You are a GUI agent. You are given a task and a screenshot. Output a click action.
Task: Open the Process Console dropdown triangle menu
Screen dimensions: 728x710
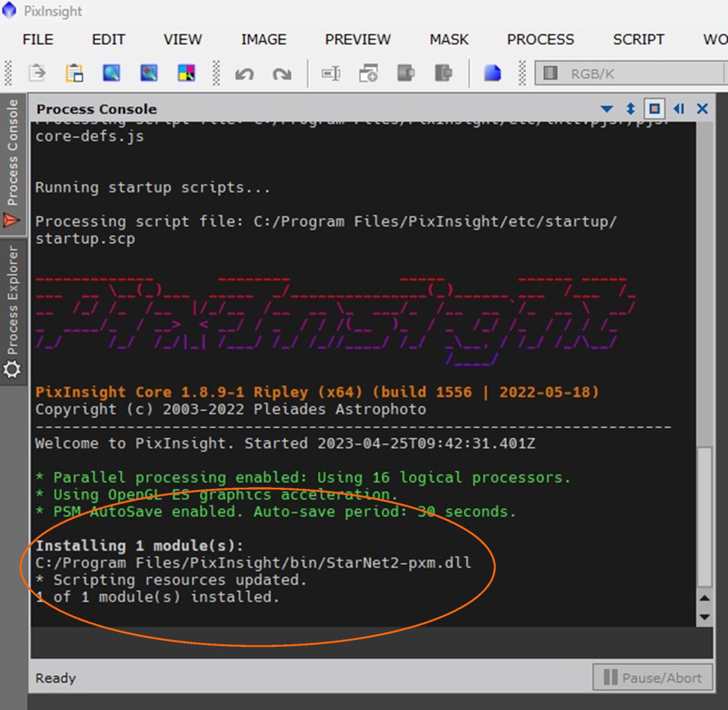[607, 109]
